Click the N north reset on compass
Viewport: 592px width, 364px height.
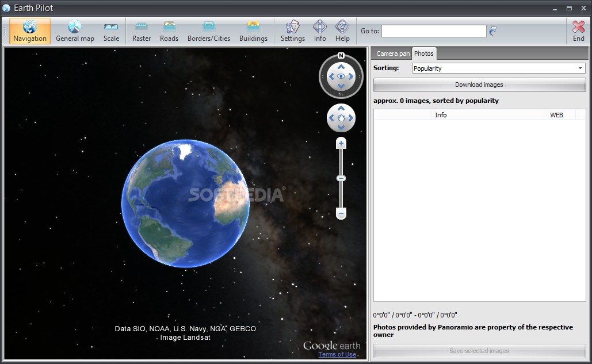point(341,55)
